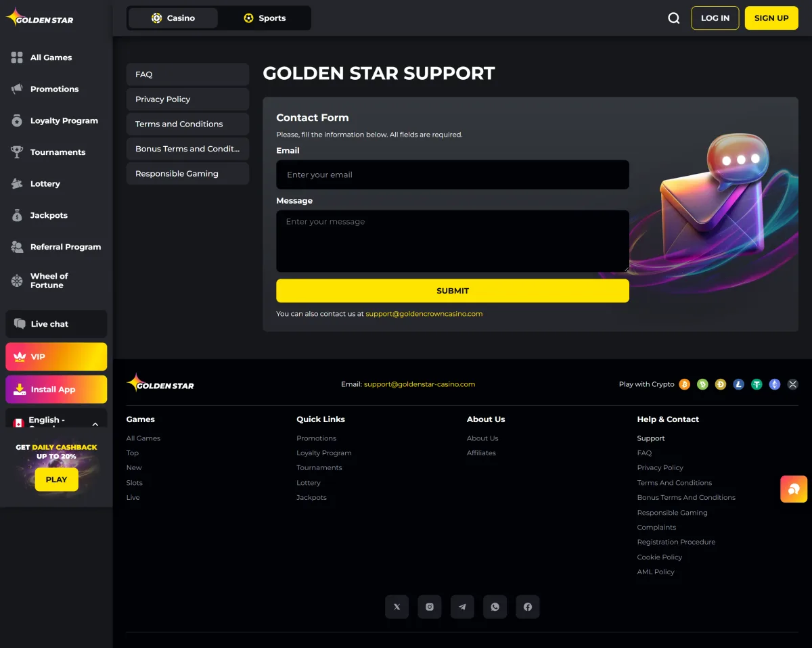Open the search magnifier icon

tap(674, 18)
